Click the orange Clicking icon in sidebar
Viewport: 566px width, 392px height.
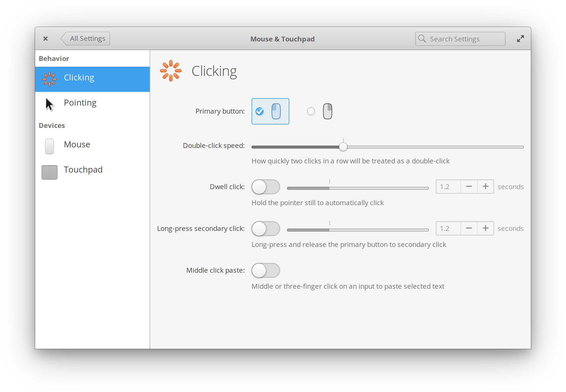coord(49,79)
